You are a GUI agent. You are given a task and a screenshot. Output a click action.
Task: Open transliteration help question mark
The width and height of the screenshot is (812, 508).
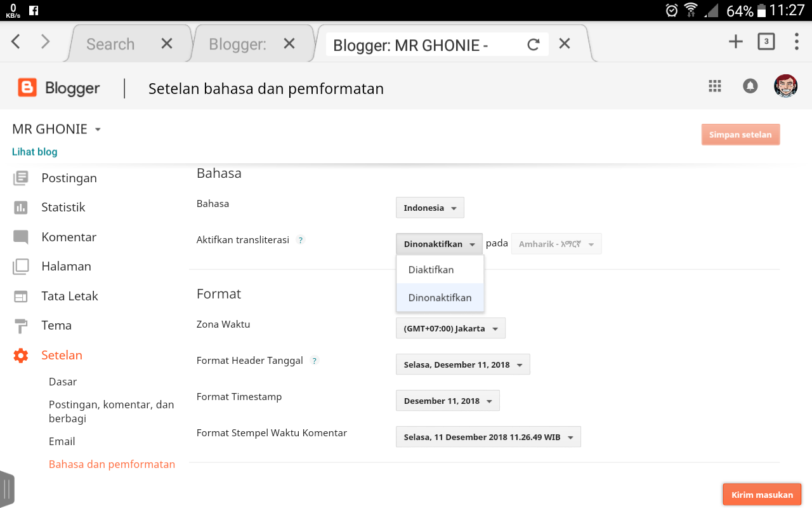301,240
